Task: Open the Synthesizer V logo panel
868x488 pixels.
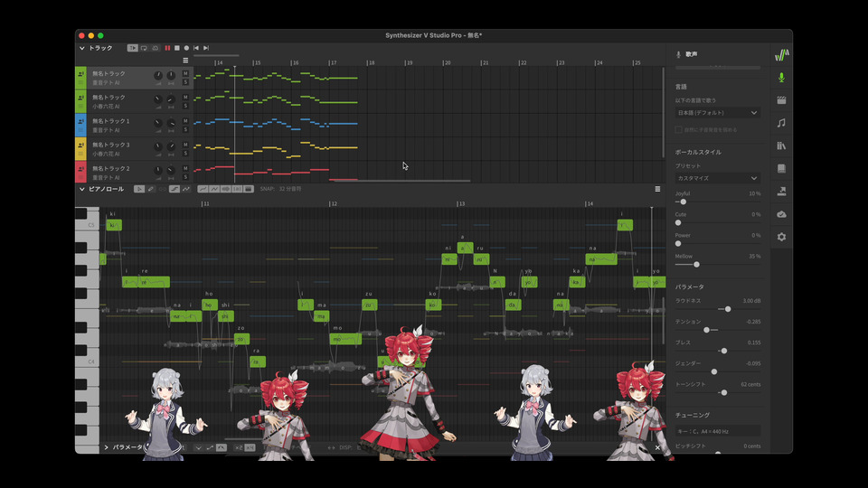Action: 781,55
